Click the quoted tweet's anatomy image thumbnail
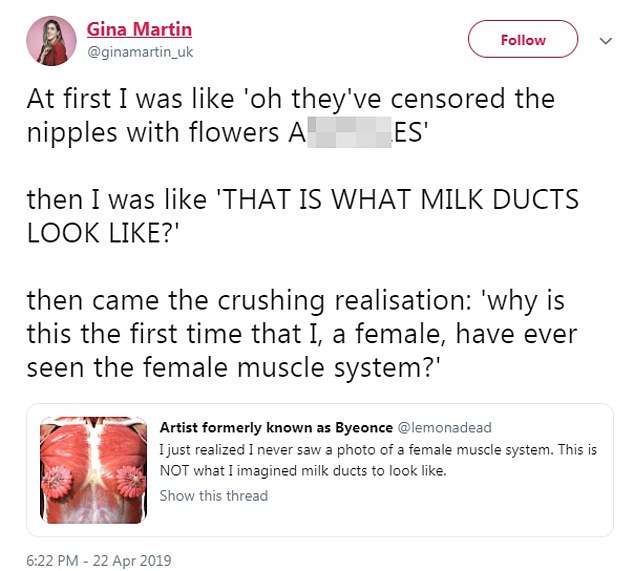The width and height of the screenshot is (634, 571). click(93, 461)
